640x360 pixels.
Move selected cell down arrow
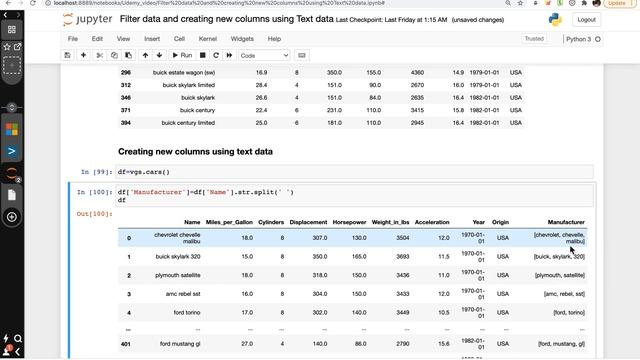159,55
